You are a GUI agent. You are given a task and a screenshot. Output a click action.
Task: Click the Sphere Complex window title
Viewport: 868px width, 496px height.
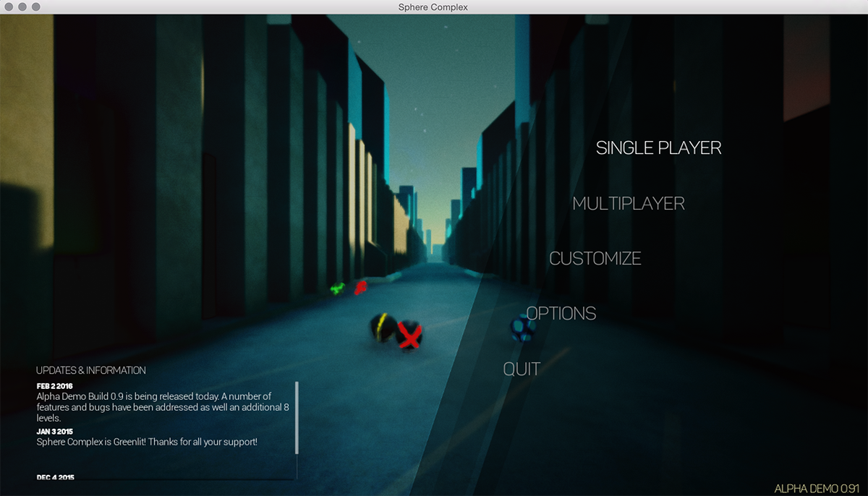pos(433,7)
